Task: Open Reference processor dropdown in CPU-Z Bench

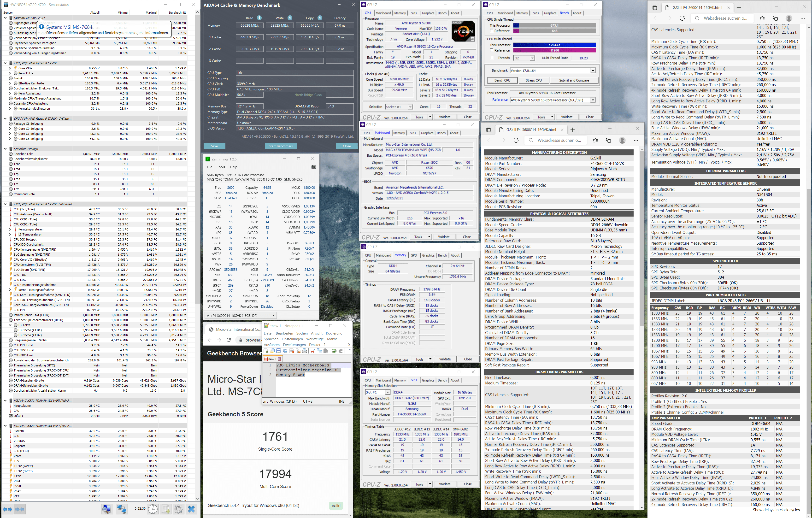Action: pos(593,100)
